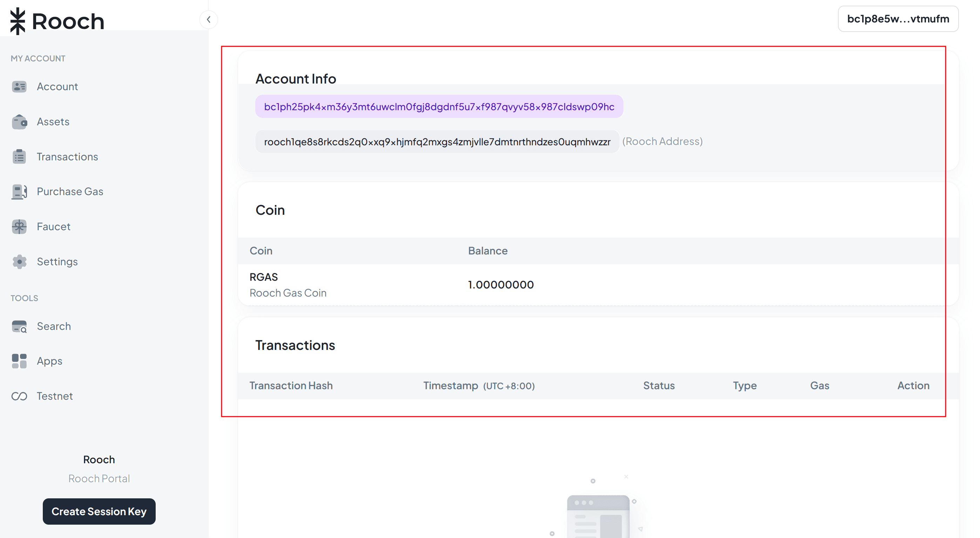This screenshot has height=538, width=980.
Task: Click the Balance column header
Action: pos(488,251)
